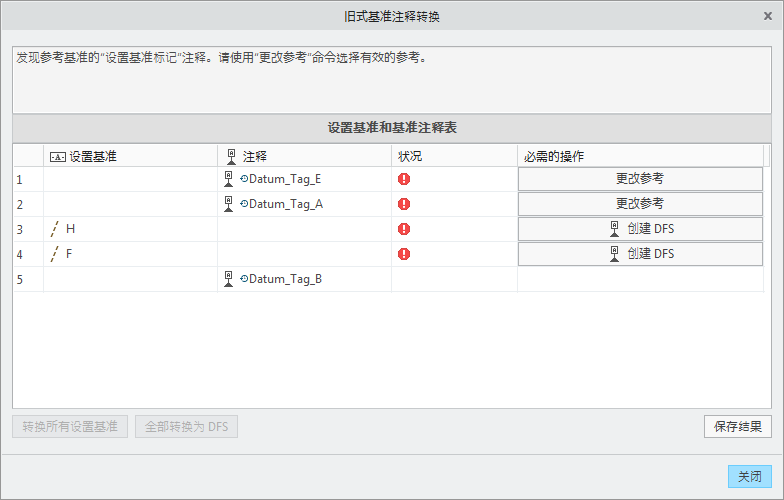Create DFS for datum H
Image resolution: width=784 pixels, height=500 pixels.
pyautogui.click(x=640, y=229)
